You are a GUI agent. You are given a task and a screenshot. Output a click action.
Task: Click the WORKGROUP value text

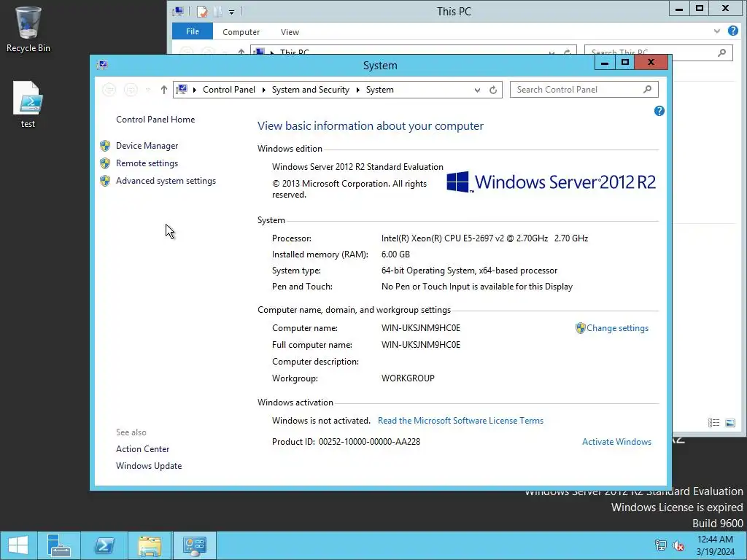click(408, 378)
